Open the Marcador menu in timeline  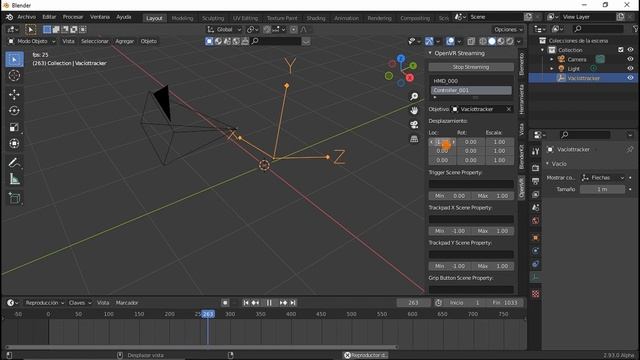click(127, 303)
